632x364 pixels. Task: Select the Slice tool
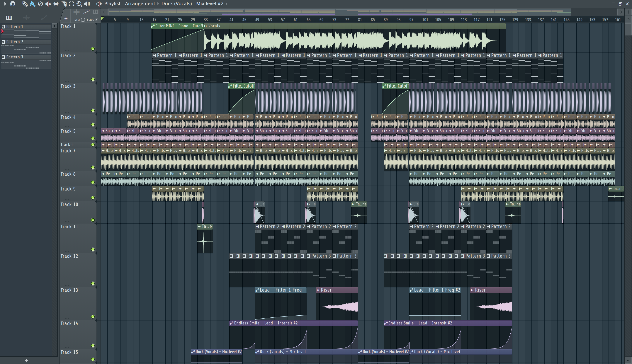pyautogui.click(x=64, y=4)
